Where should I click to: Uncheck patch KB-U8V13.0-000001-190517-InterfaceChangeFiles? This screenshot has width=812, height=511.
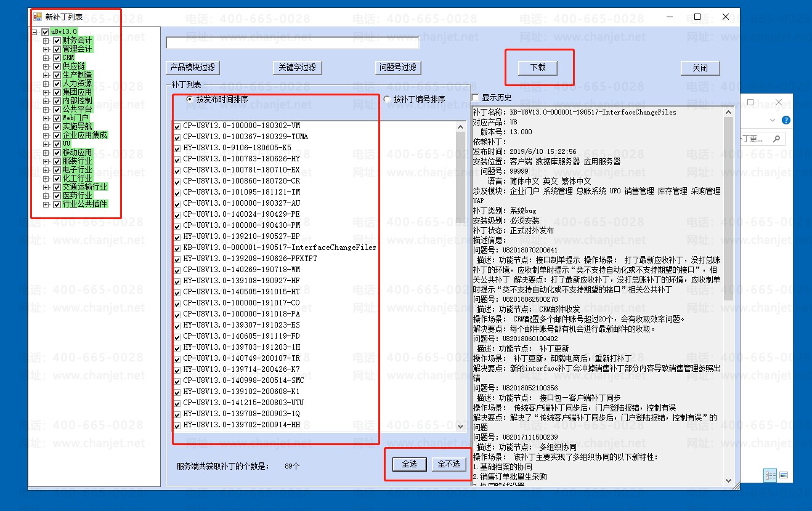point(177,248)
